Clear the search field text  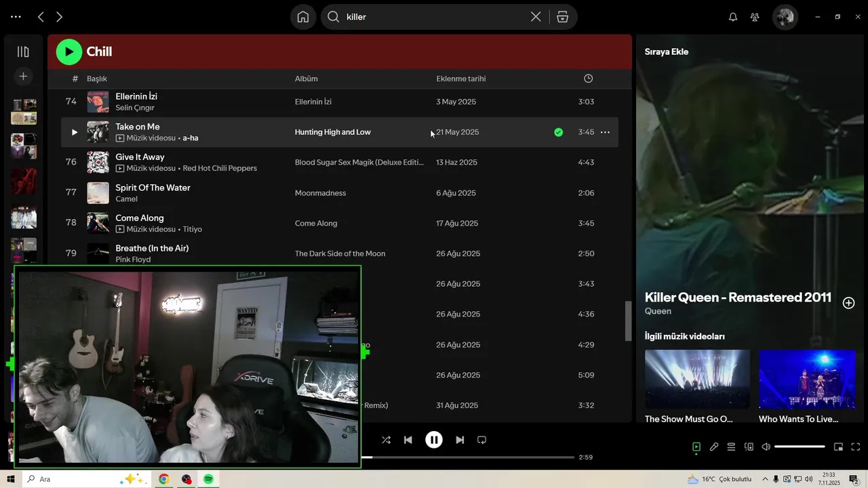(536, 17)
